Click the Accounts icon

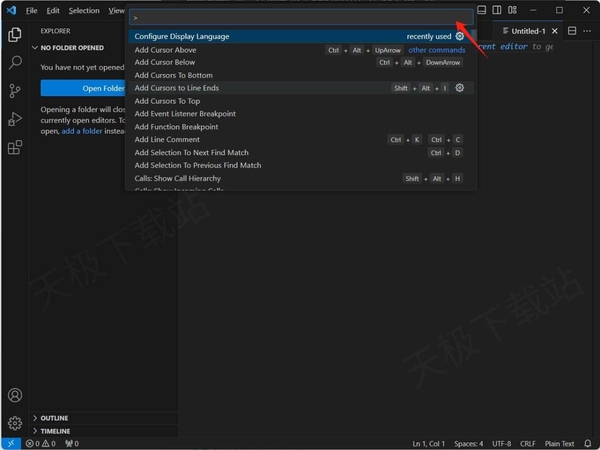[x=15, y=396]
